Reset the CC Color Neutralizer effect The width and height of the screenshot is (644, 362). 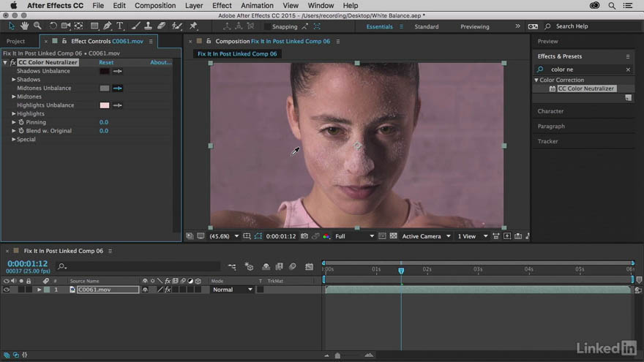(x=106, y=62)
